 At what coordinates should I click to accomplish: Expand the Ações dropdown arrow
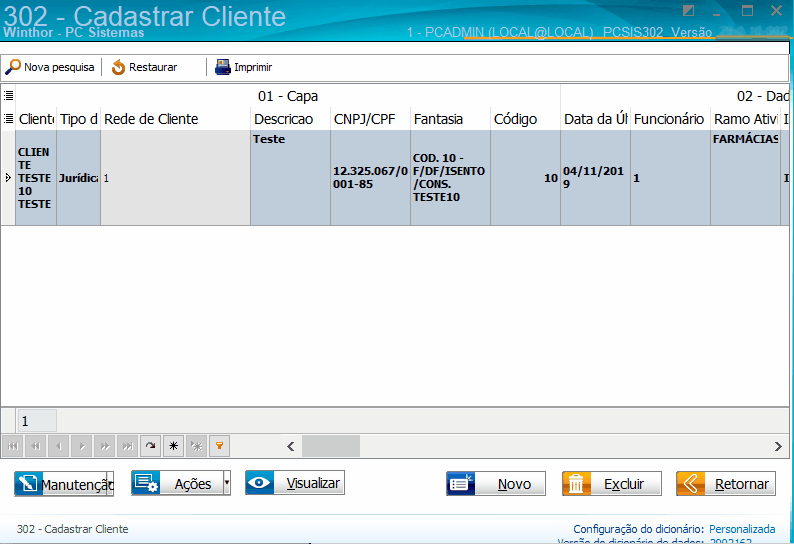coord(227,484)
